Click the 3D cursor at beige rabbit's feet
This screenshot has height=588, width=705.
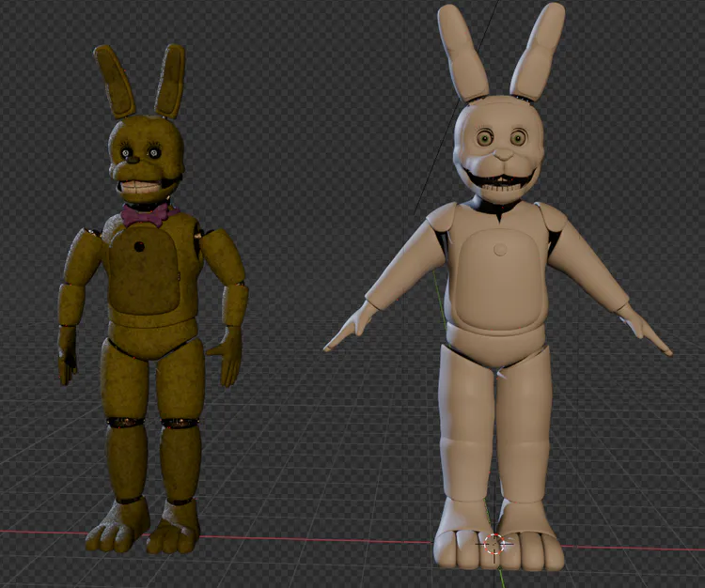coord(493,545)
